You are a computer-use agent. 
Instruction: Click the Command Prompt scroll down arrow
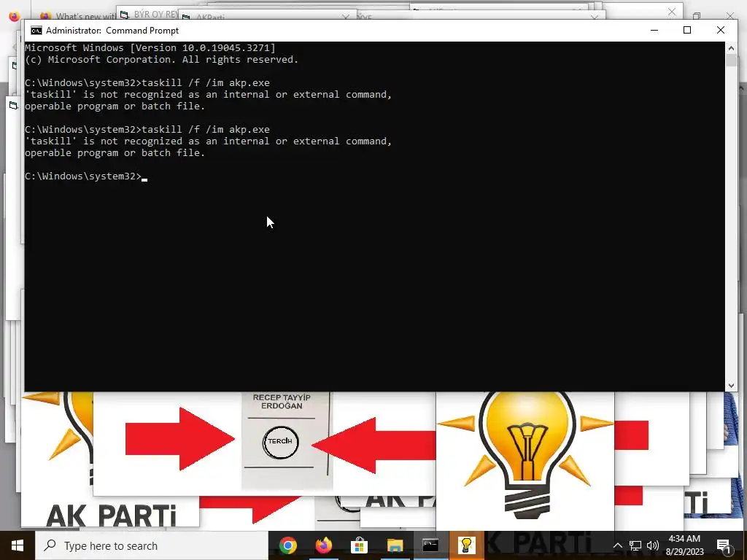point(731,386)
